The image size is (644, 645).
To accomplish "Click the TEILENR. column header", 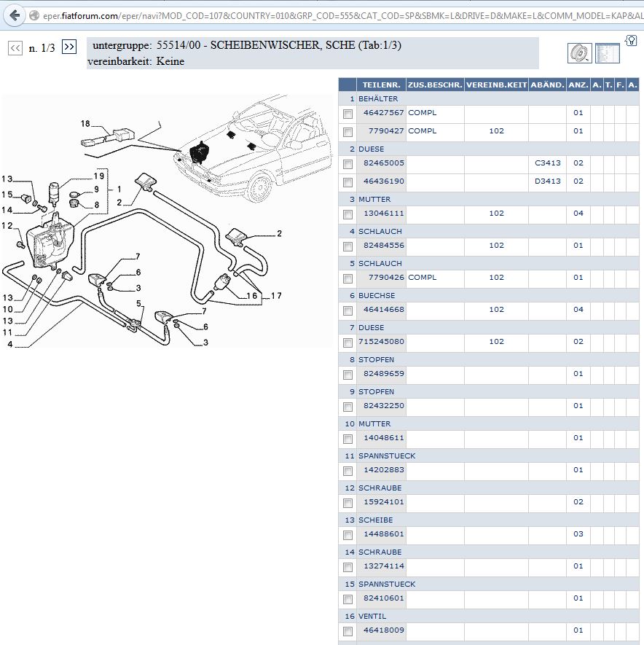I will [381, 85].
